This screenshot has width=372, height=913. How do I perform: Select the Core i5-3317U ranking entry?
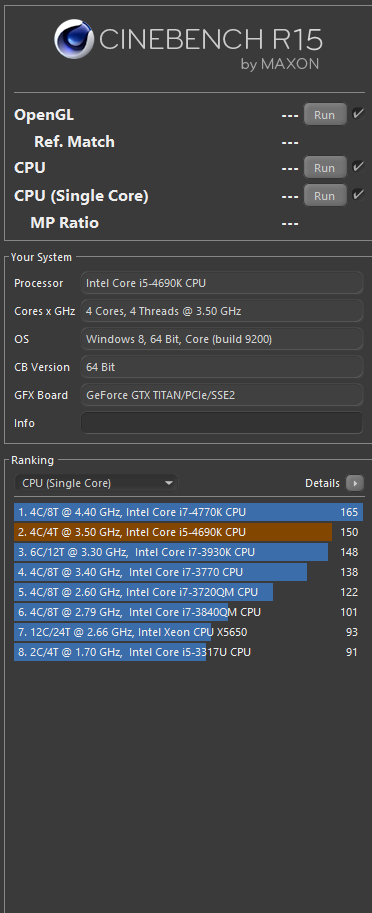(x=189, y=652)
